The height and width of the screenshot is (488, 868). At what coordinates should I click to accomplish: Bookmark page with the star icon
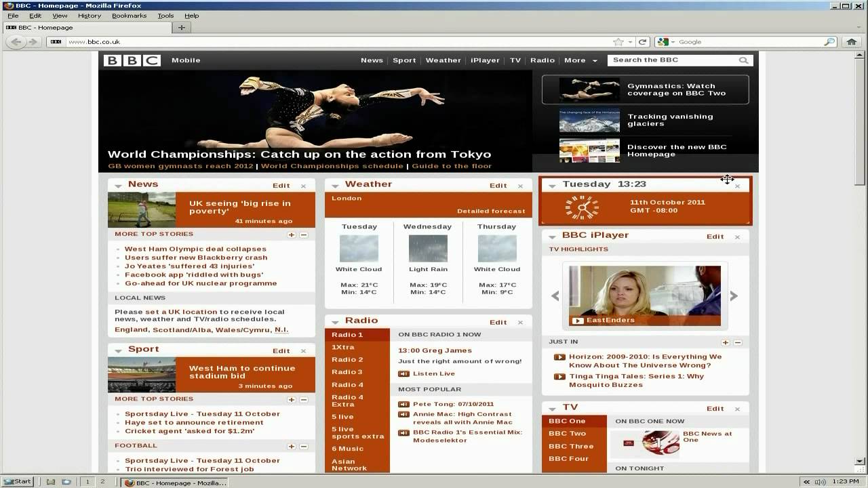tap(618, 41)
